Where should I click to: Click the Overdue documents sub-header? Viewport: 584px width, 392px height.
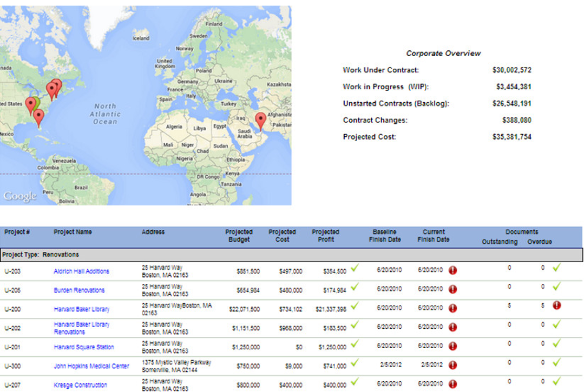tap(539, 242)
